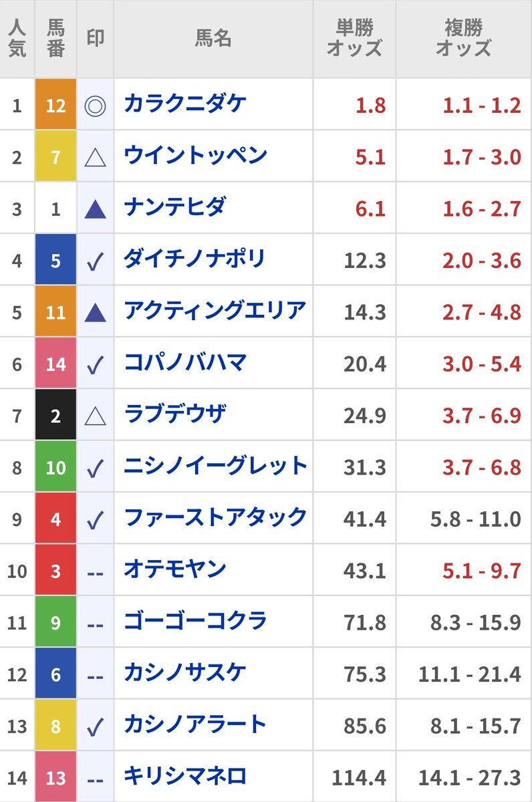Click the hollow triangle mark for ウイントッペン
The height and width of the screenshot is (802, 532).
[96, 157]
